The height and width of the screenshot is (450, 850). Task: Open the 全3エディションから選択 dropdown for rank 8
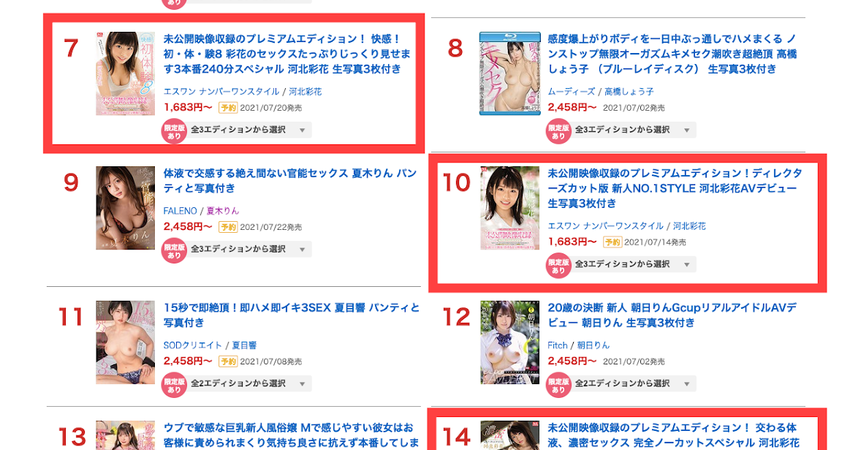point(634,130)
